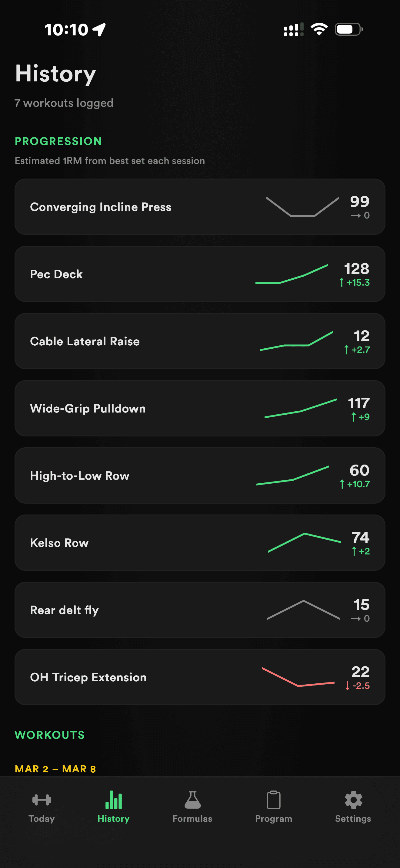Tap the Wi-Fi status icon
400x868 pixels.
coord(319,29)
